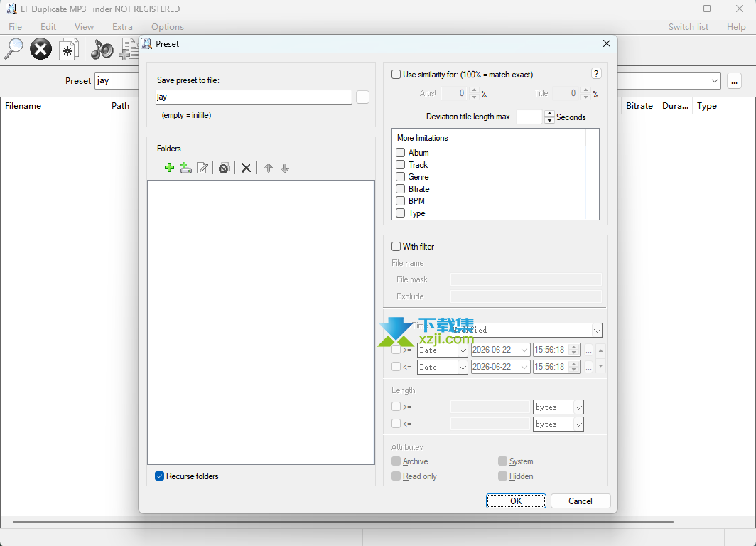The image size is (756, 546).
Task: Open the Date type dropdown in the <= row
Action: pos(463,368)
